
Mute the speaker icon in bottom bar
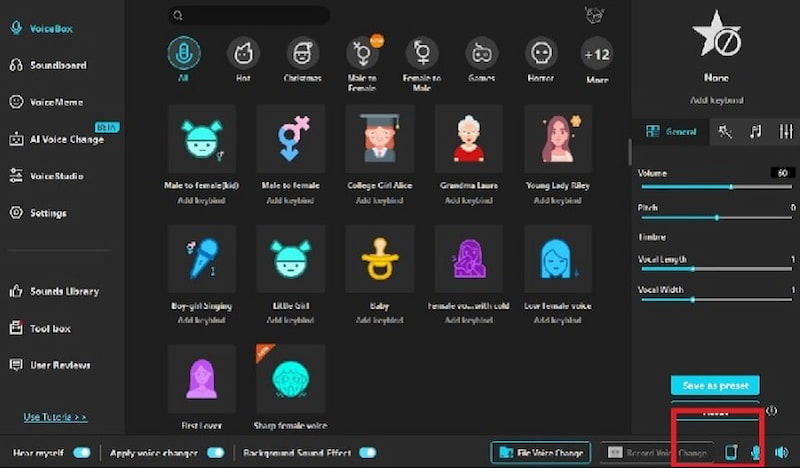click(x=781, y=453)
